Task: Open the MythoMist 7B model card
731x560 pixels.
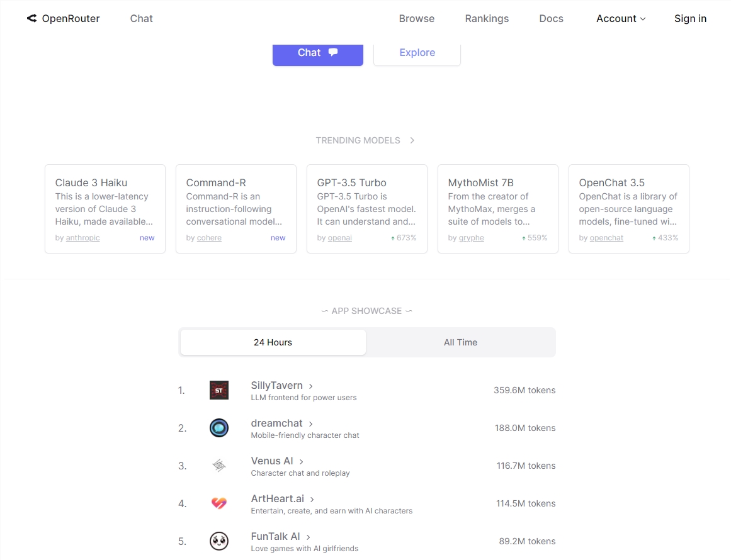Action: point(499,209)
